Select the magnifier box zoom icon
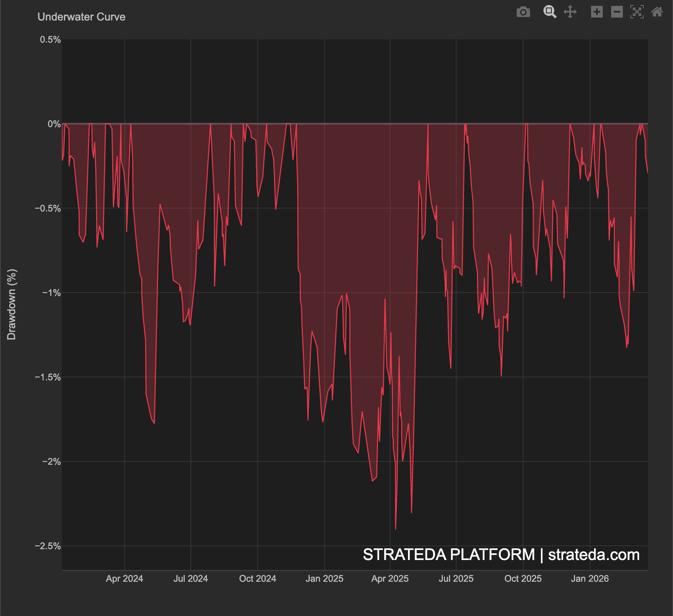This screenshot has width=673, height=616. click(550, 12)
